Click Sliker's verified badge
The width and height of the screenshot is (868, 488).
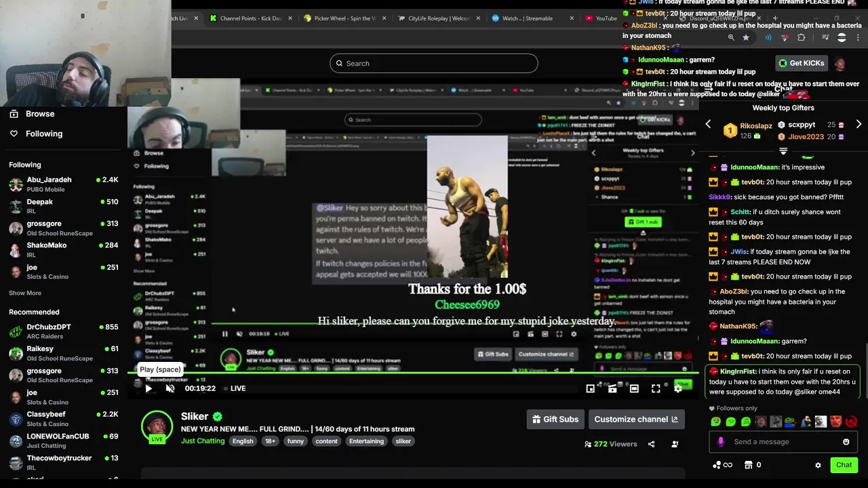(x=217, y=417)
